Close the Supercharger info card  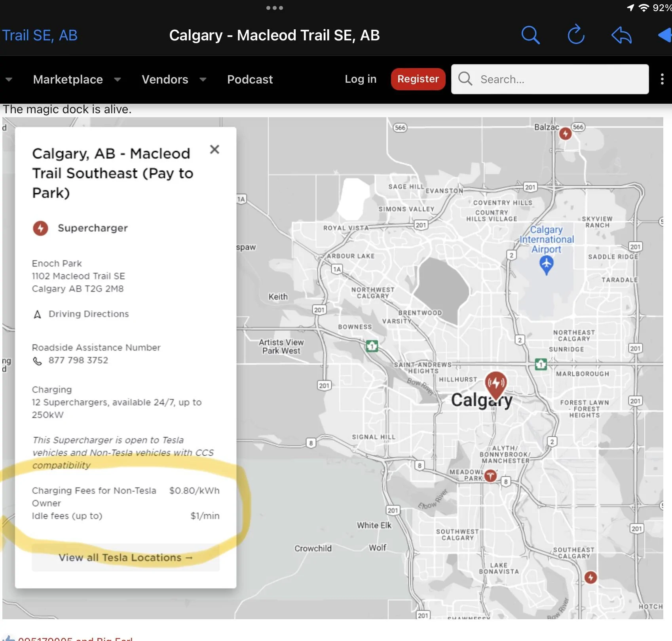tap(215, 149)
